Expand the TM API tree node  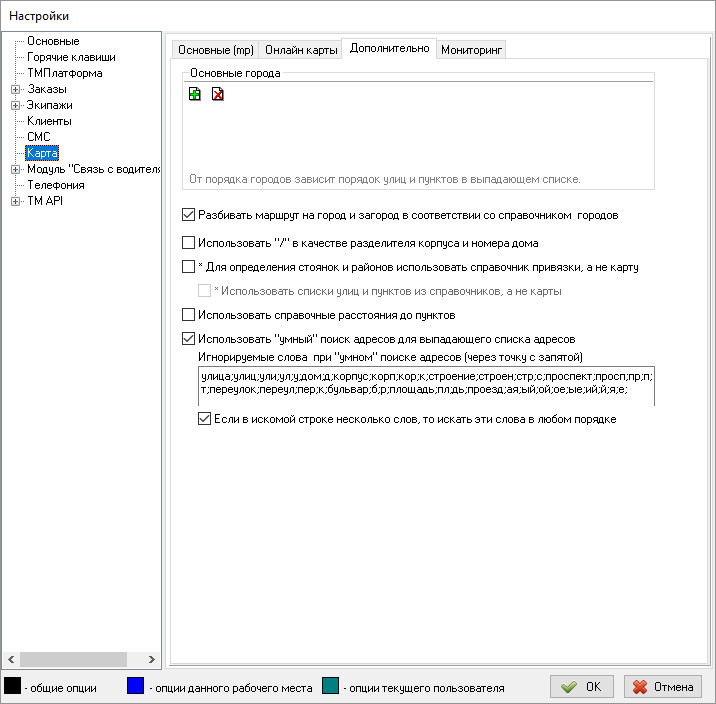(15, 201)
